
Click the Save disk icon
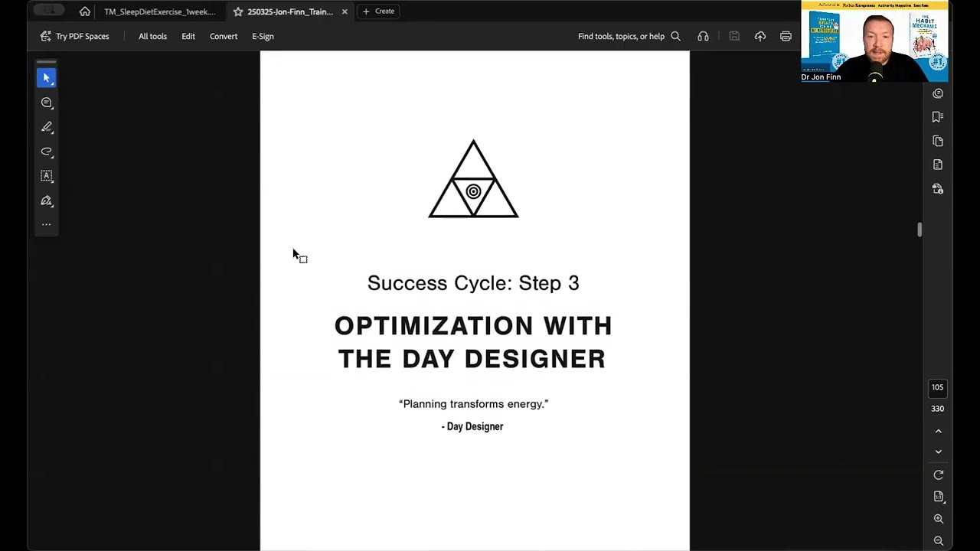734,36
